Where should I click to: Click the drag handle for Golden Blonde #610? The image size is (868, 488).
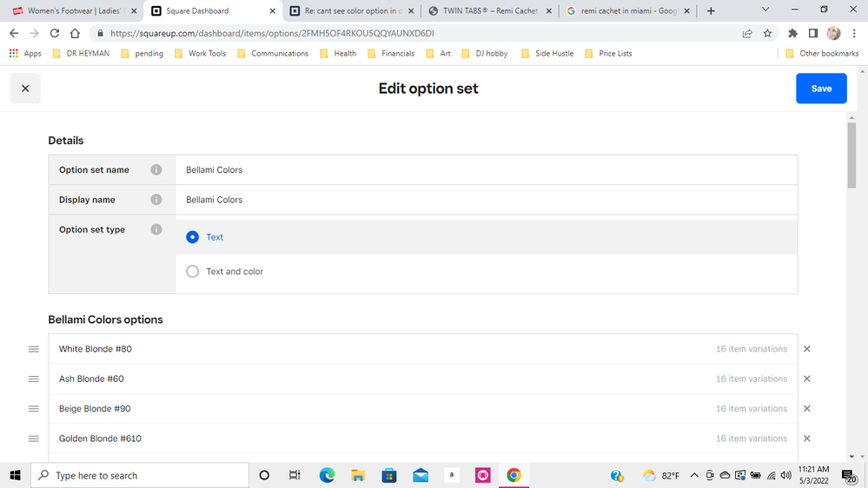point(34,439)
